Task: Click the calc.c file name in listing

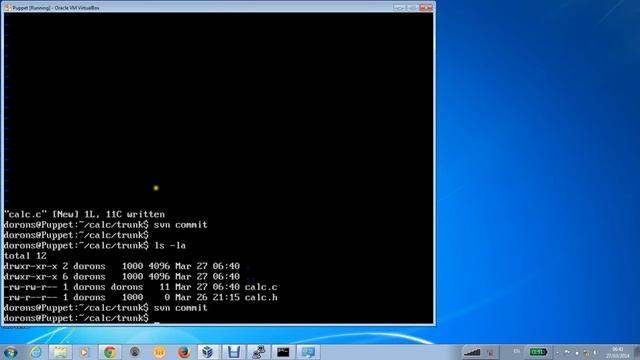Action: (x=261, y=287)
